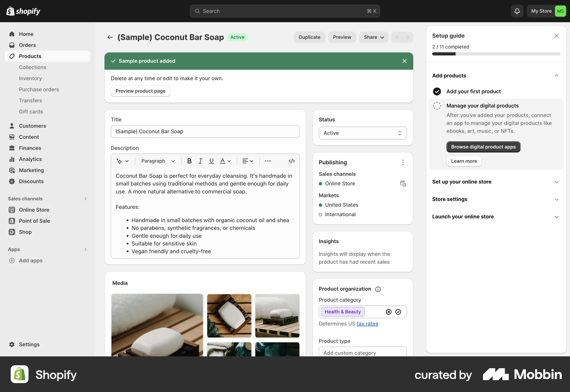Image resolution: width=570 pixels, height=392 pixels.
Task: Collapse the Add products section
Action: [x=556, y=76]
